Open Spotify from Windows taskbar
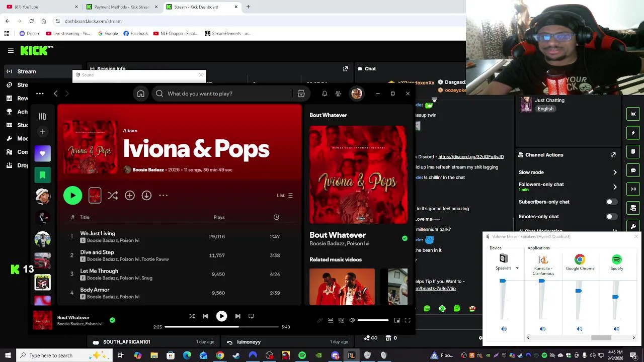 click(302, 355)
